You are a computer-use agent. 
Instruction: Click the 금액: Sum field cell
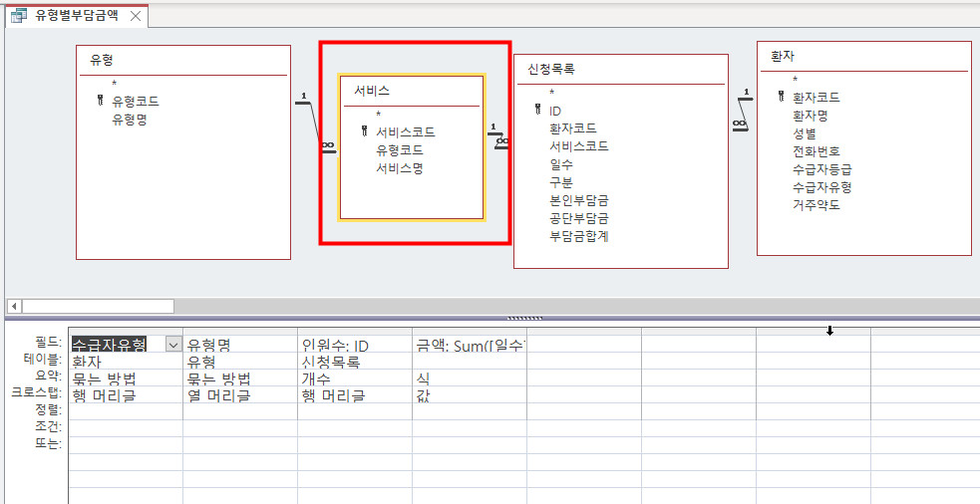(469, 346)
